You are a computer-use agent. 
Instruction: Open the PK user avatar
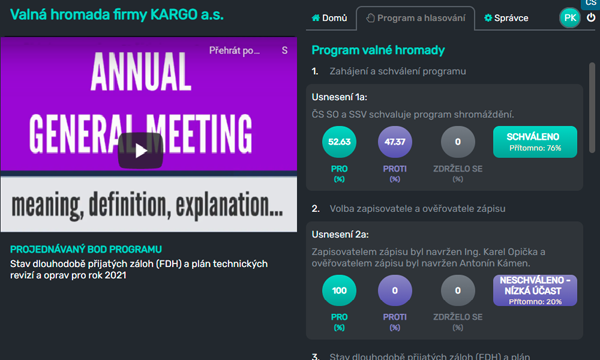tap(570, 18)
